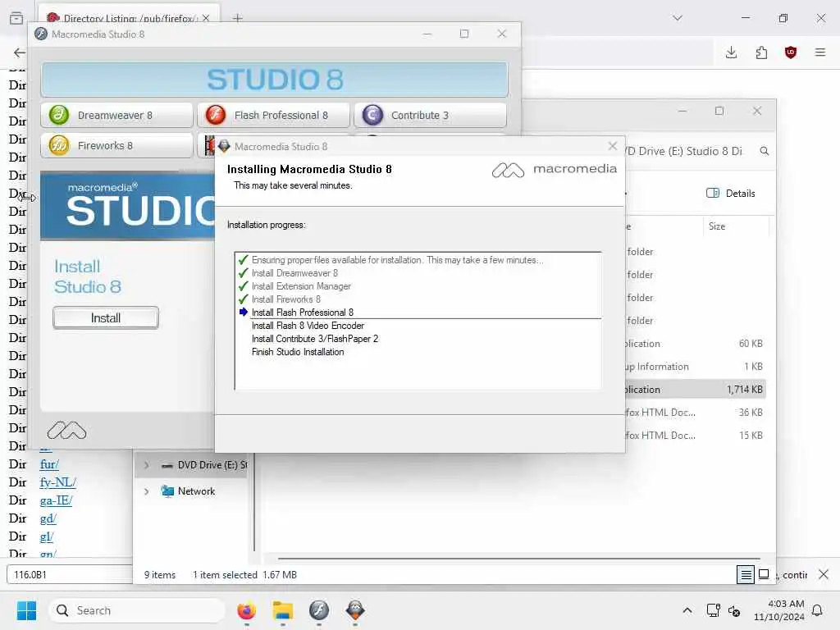Screen dimensions: 840x630
Task: Click the Install button for Studio 8
Action: [106, 317]
